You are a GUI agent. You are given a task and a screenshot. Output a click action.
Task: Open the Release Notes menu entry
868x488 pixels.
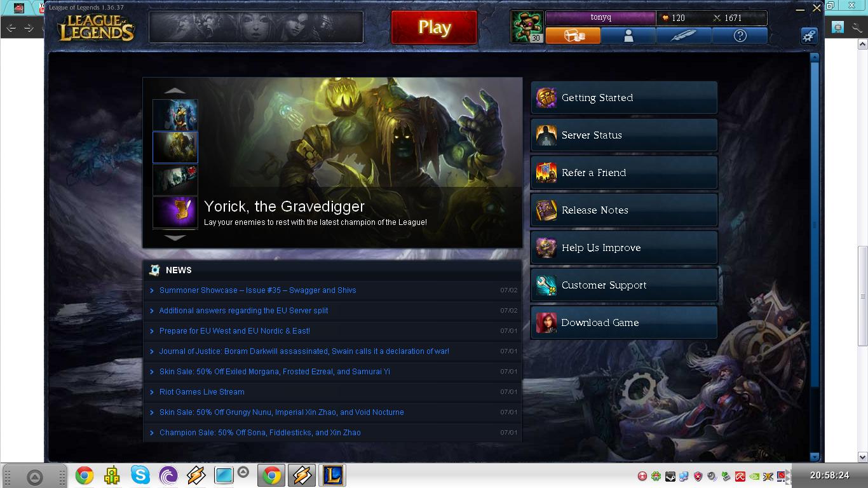(x=623, y=210)
